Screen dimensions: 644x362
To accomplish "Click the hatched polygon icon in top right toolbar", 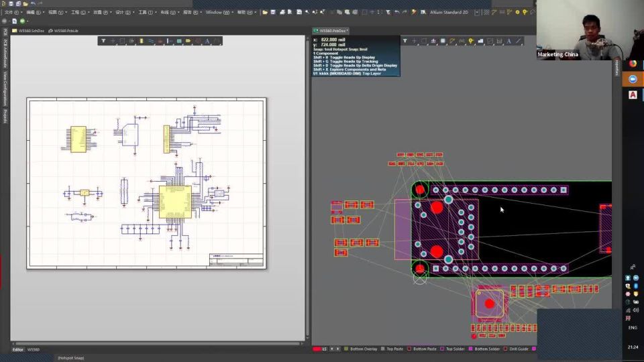I will point(487,12).
